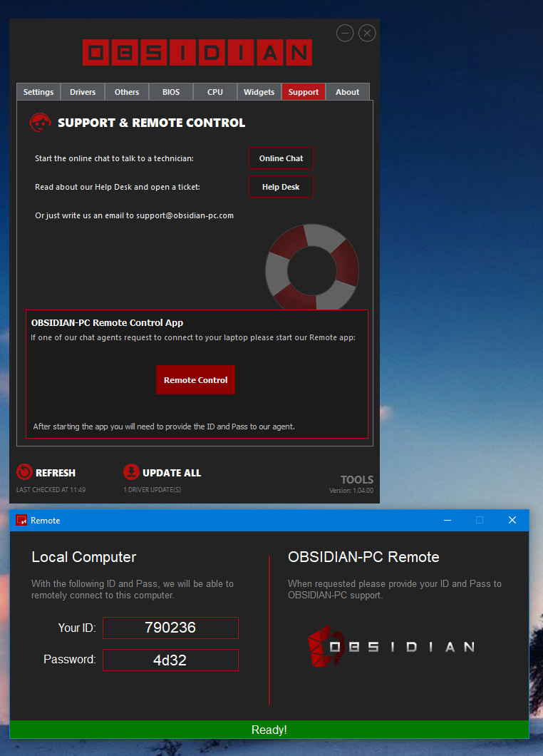Click the SUPPORT & REMOTE CONTROL heading
The height and width of the screenshot is (756, 543).
click(x=151, y=123)
